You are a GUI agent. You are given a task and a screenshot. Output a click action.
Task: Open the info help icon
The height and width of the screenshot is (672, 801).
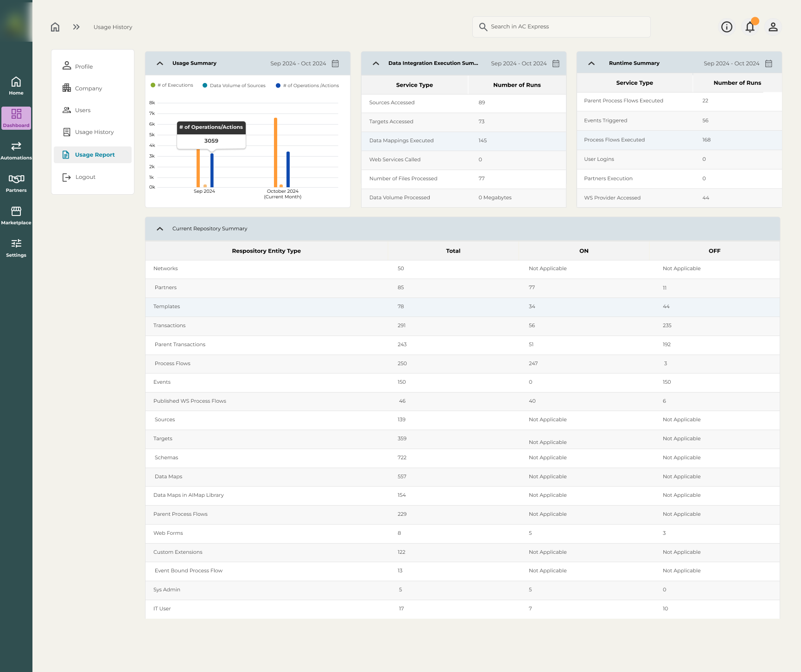point(726,27)
